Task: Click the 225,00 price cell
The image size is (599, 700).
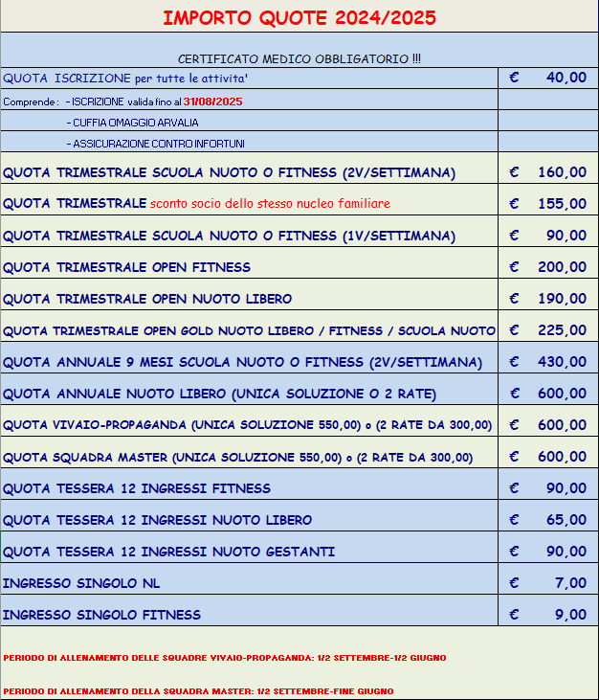Action: 548,327
